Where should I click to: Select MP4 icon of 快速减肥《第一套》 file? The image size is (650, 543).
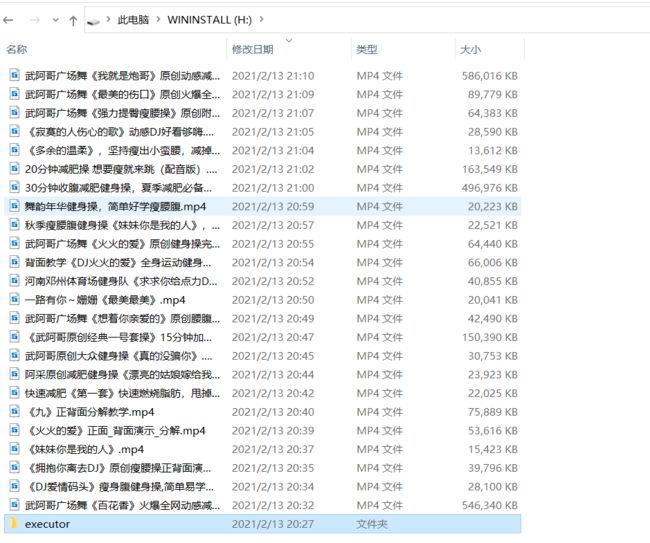(15, 393)
